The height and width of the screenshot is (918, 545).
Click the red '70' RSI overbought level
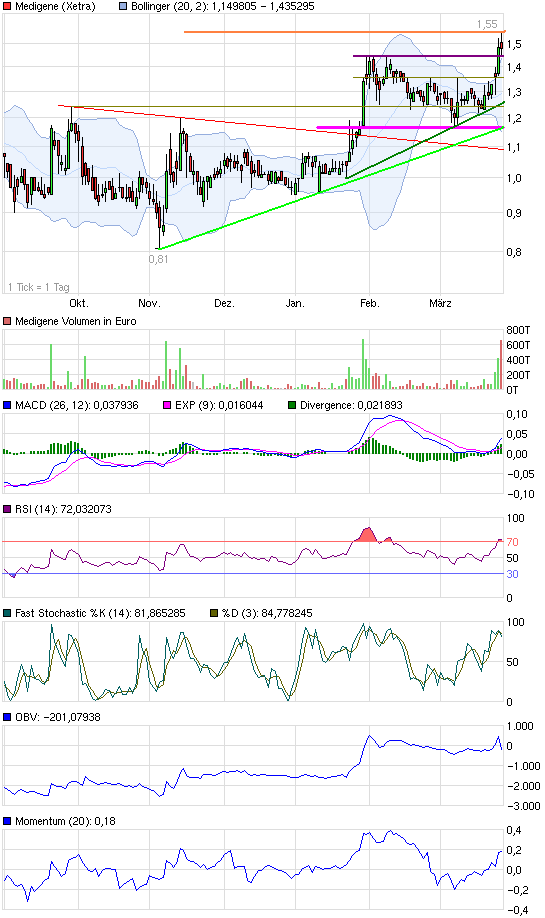(513, 542)
